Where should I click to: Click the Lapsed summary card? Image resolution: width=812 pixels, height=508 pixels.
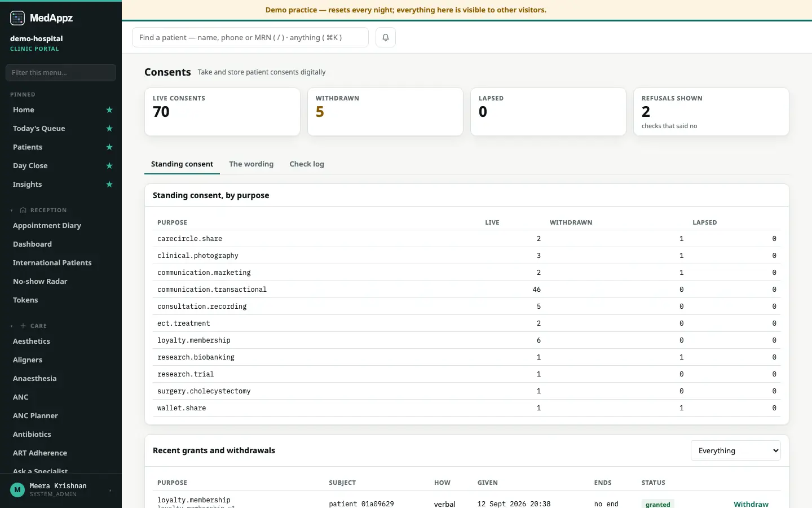pyautogui.click(x=548, y=112)
